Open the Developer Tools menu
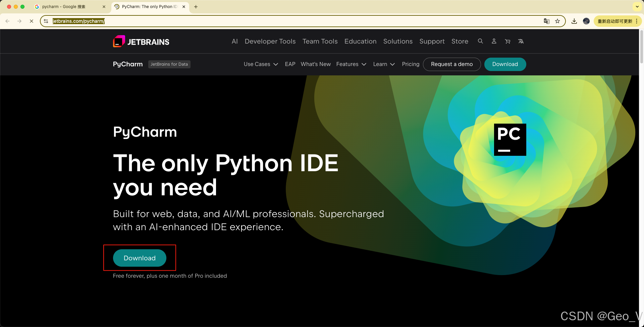Image resolution: width=644 pixels, height=327 pixels. tap(270, 41)
